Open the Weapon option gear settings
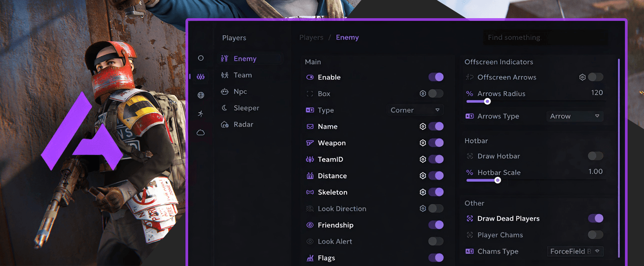644x266 pixels. (x=423, y=143)
